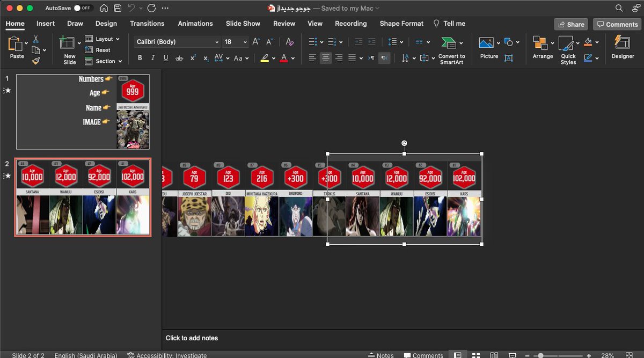Insert a New Slide

[70, 50]
